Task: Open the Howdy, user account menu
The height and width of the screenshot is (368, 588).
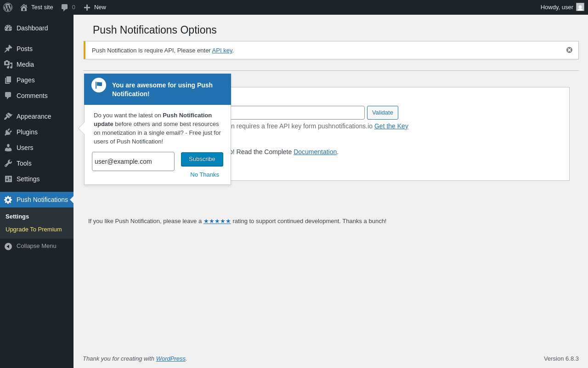Action: (562, 7)
